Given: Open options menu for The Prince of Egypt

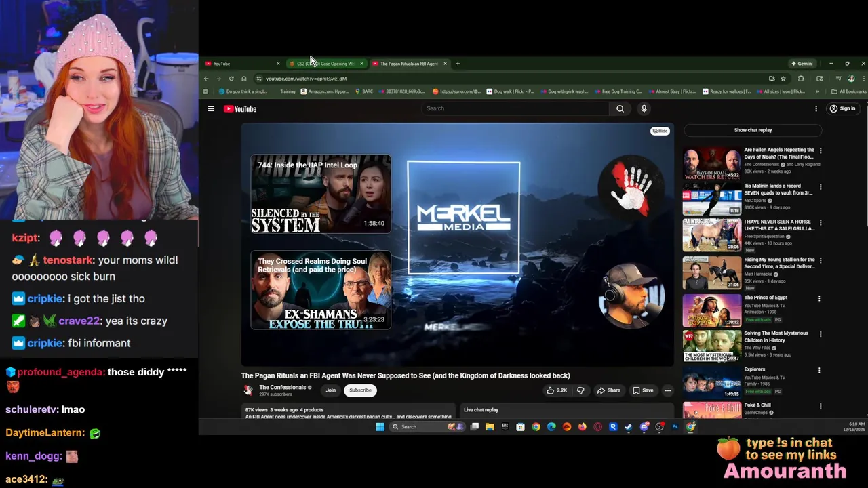Looking at the screenshot, I should [x=819, y=298].
